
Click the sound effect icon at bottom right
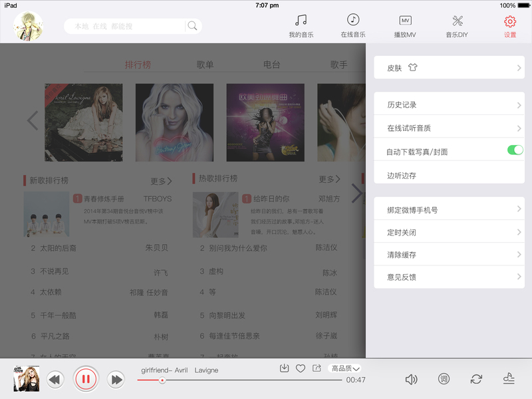pyautogui.click(x=509, y=378)
